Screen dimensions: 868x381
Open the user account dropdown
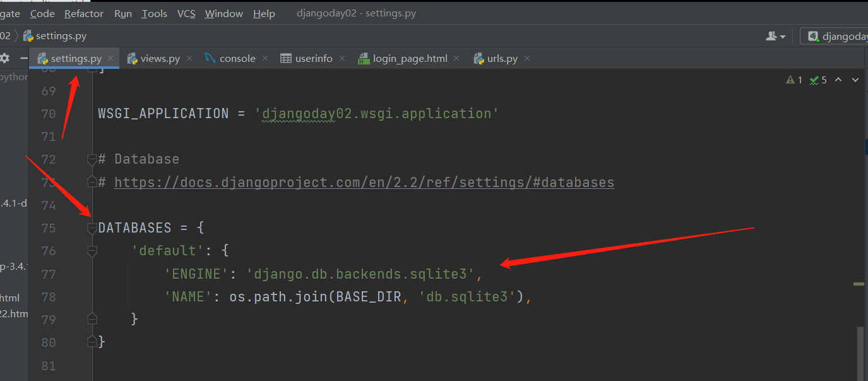click(776, 37)
